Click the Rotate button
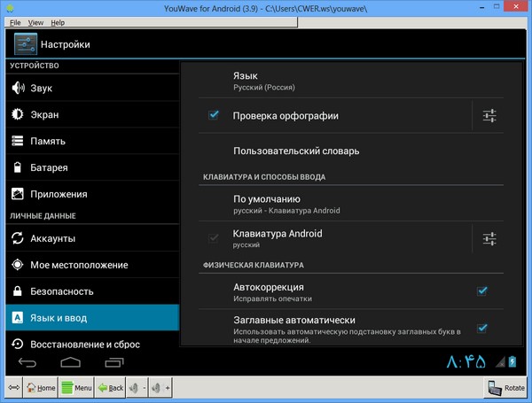Viewport: 532px width, 403px height. pyautogui.click(x=505, y=388)
